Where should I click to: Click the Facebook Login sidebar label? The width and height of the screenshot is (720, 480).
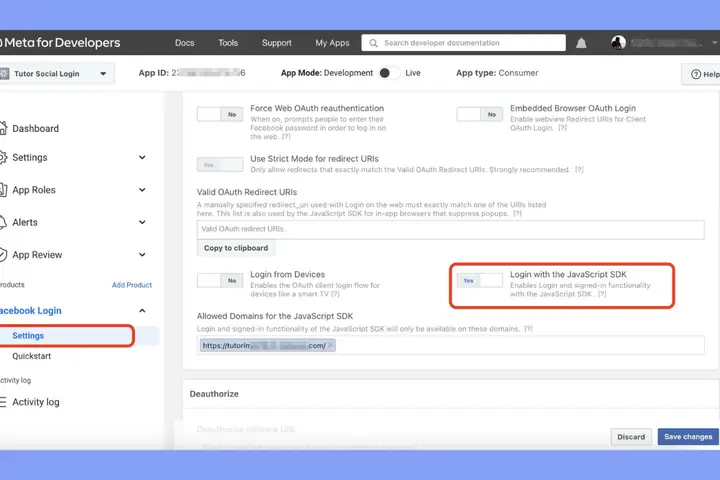pos(31,311)
